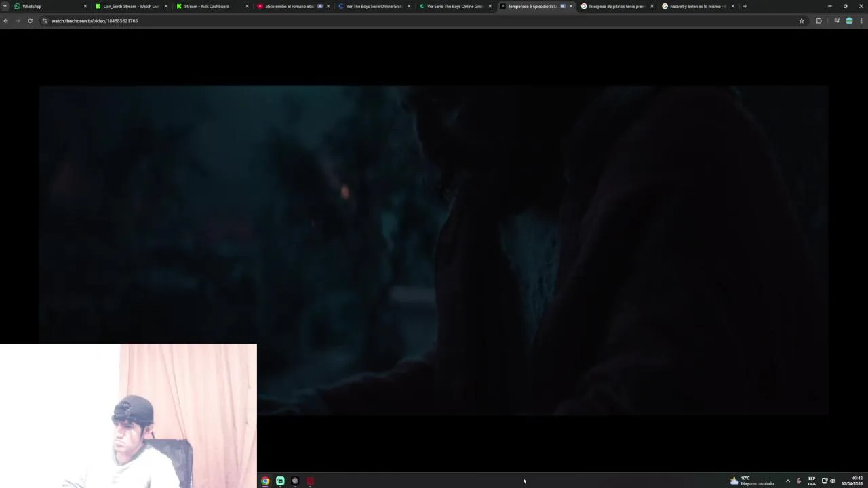Bookmark this page with the star
The width and height of the screenshot is (868, 488).
coord(802,21)
